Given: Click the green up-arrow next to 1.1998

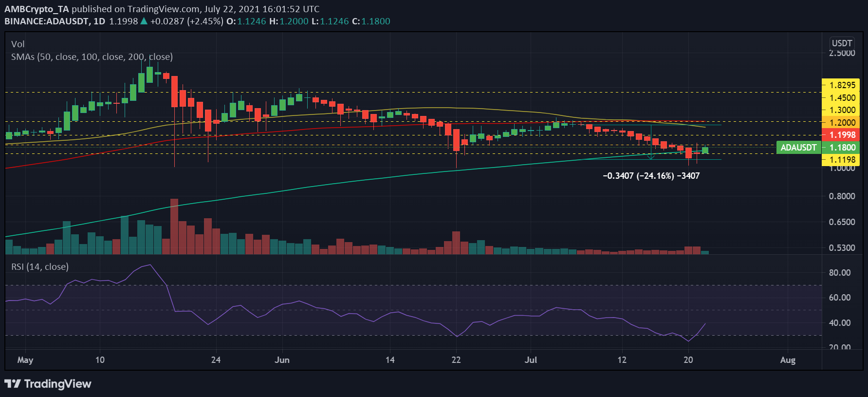Looking at the screenshot, I should [144, 21].
